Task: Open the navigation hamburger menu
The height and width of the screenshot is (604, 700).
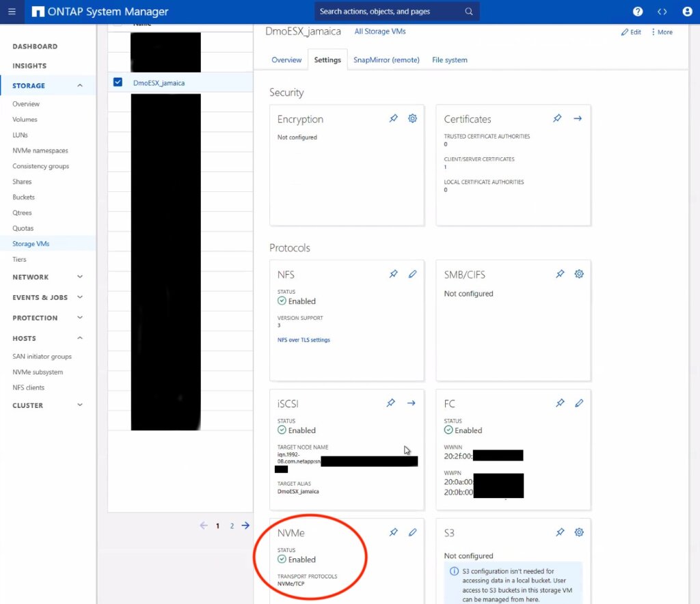Action: click(x=12, y=11)
